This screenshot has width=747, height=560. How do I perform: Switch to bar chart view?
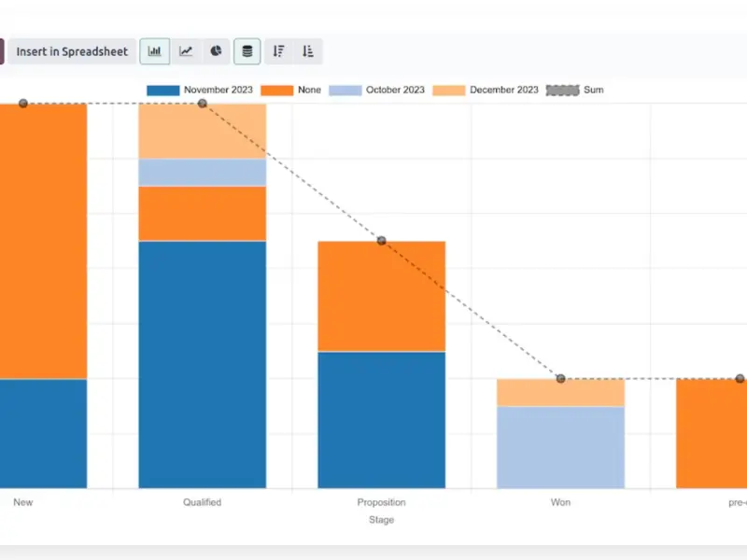155,51
